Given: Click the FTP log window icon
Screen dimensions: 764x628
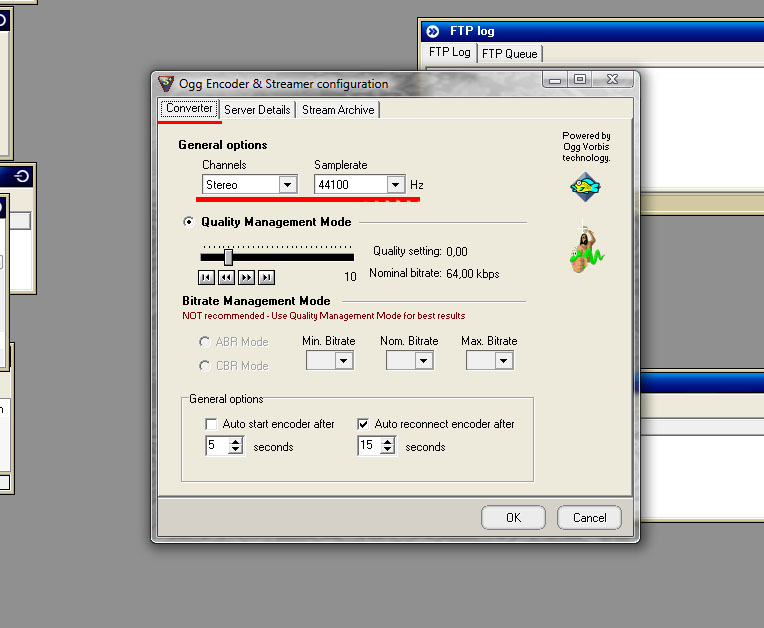Looking at the screenshot, I should click(x=433, y=32).
